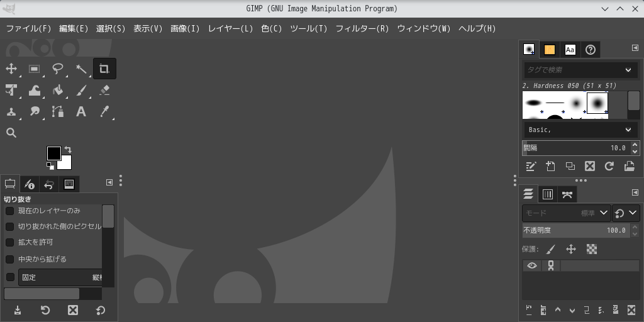Open the Undo History tab

click(49, 184)
